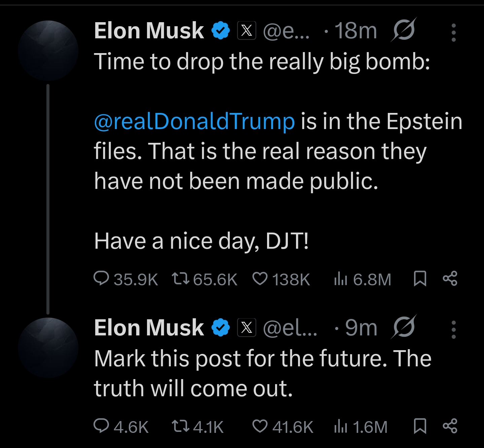View analytics showing 6.8M views
Viewport: 484px width, 448px height.
pyautogui.click(x=340, y=279)
